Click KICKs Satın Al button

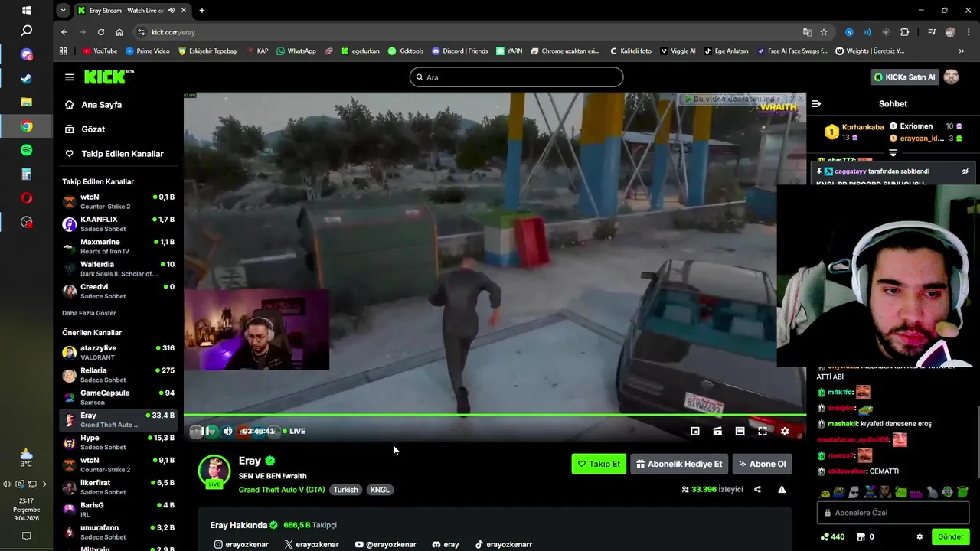(x=905, y=77)
